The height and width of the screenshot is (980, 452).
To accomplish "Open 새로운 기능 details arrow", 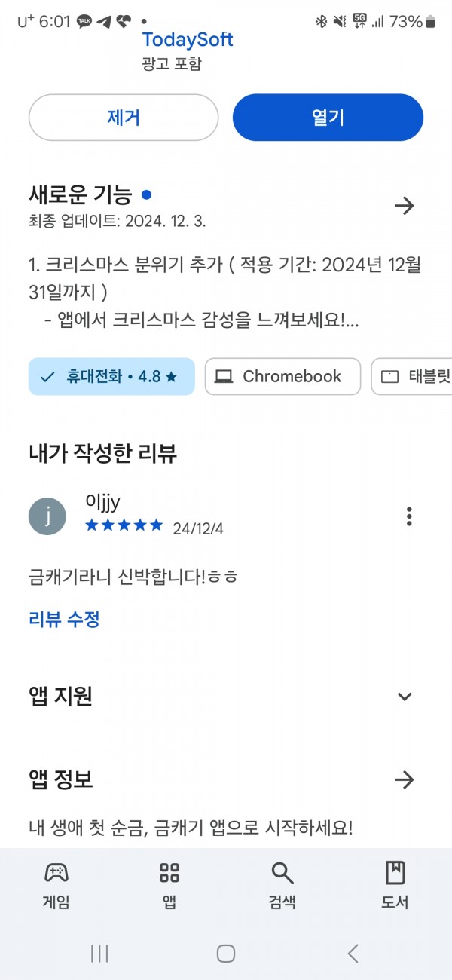I will point(405,205).
